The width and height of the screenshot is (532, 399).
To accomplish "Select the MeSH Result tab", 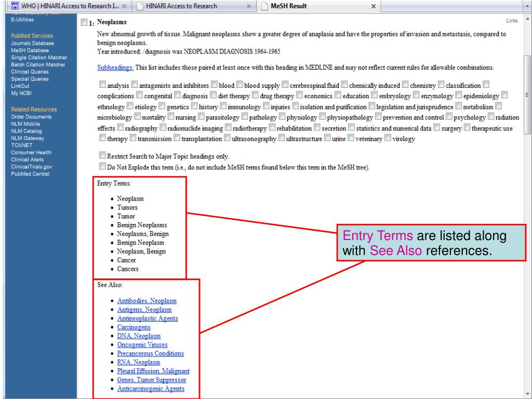I will 319,6.
